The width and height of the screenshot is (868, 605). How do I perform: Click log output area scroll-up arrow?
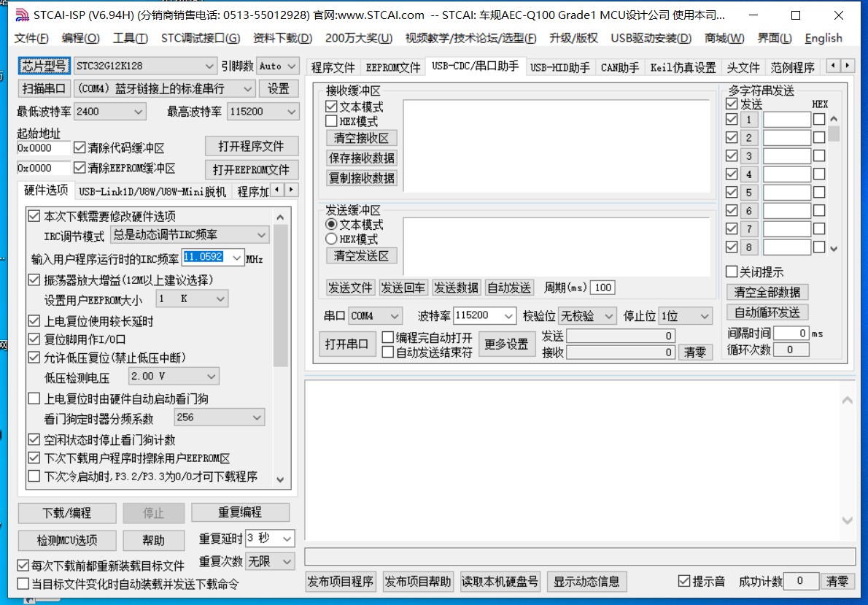click(x=847, y=400)
